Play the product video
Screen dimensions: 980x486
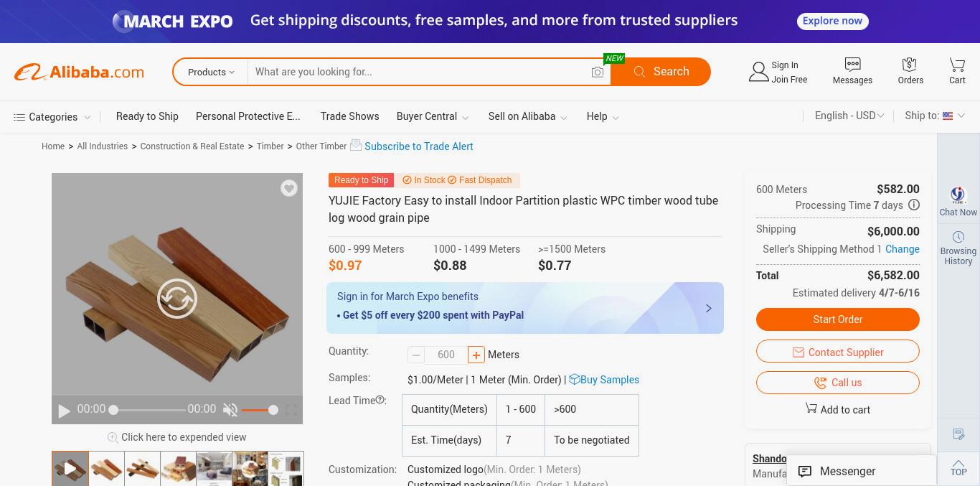coord(64,411)
